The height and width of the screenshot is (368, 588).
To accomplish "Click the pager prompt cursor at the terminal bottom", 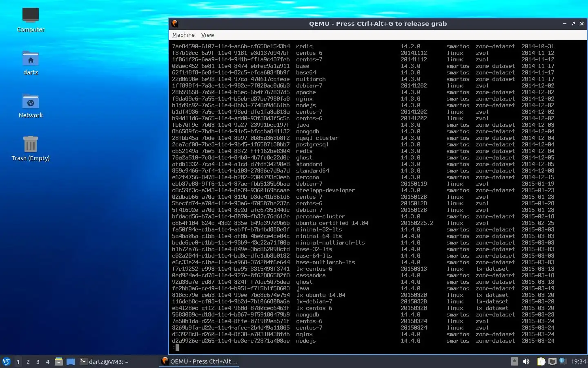I will [177, 348].
